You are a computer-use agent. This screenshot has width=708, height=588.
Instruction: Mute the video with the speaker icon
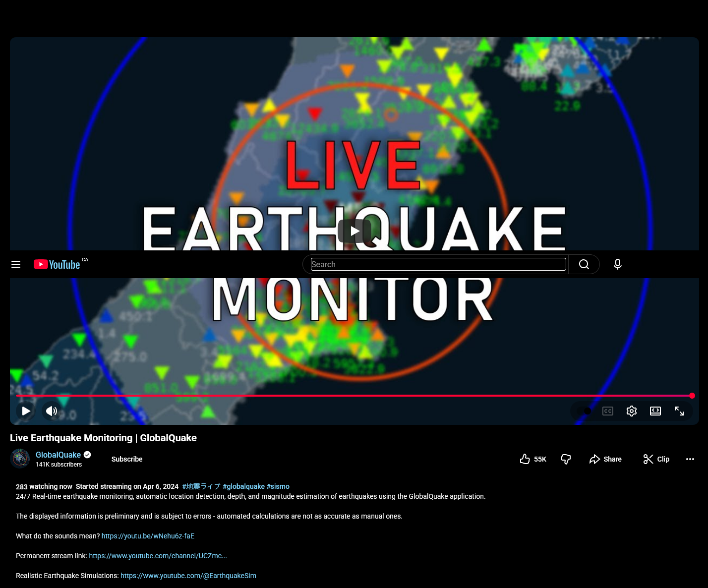(x=52, y=411)
